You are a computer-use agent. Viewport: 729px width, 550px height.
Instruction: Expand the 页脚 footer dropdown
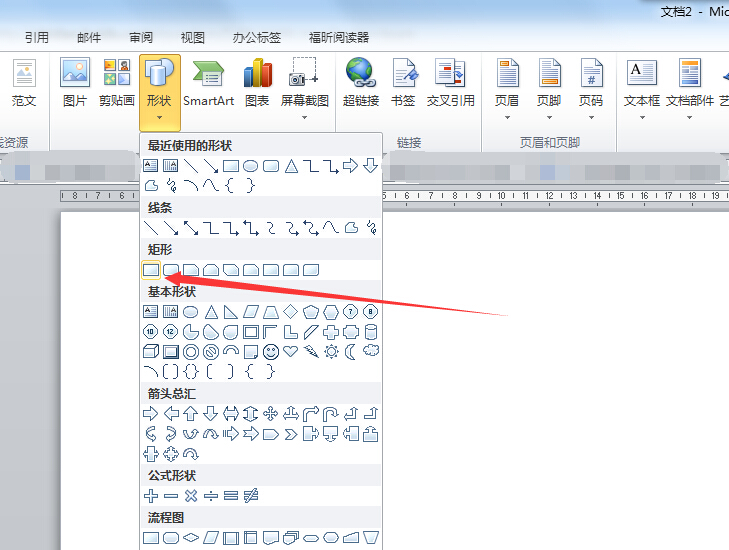549,118
